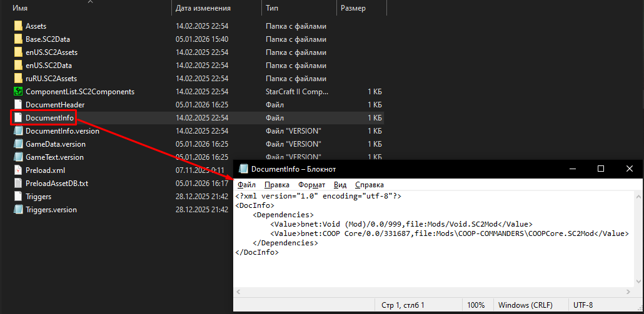Select the GameData.version file name
Viewport: 644px width, 314px height.
56,144
